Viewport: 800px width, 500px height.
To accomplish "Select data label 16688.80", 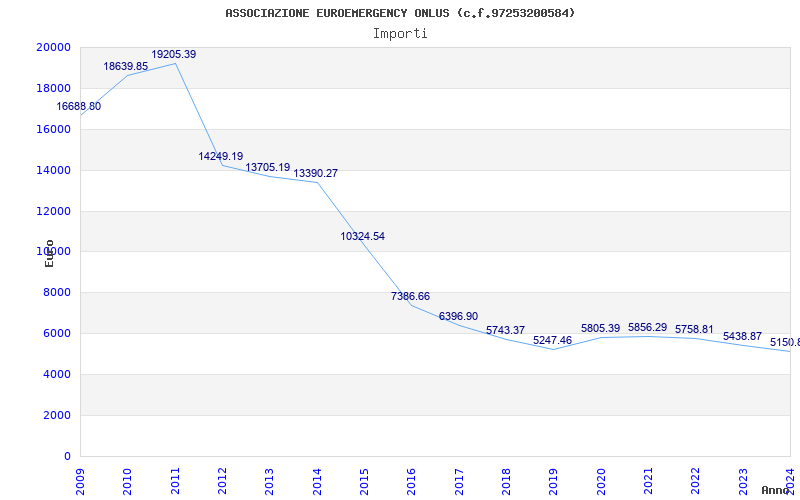I will 79,107.
